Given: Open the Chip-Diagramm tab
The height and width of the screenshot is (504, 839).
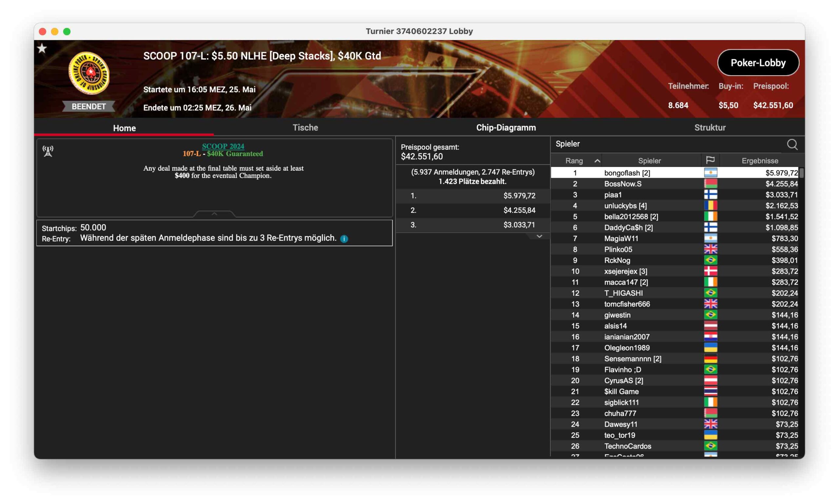Looking at the screenshot, I should coord(506,127).
